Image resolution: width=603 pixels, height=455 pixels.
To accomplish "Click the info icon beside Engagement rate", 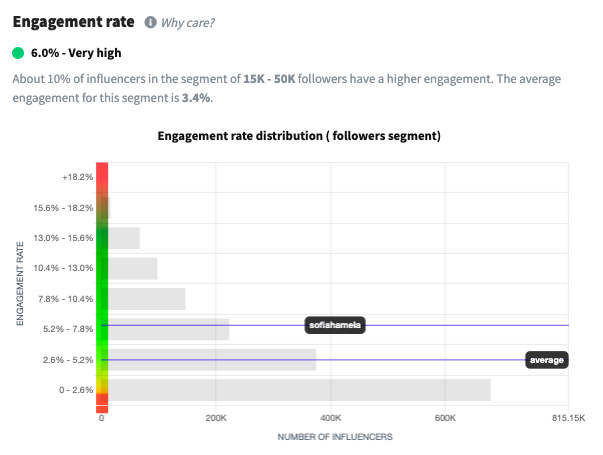I will pyautogui.click(x=150, y=22).
